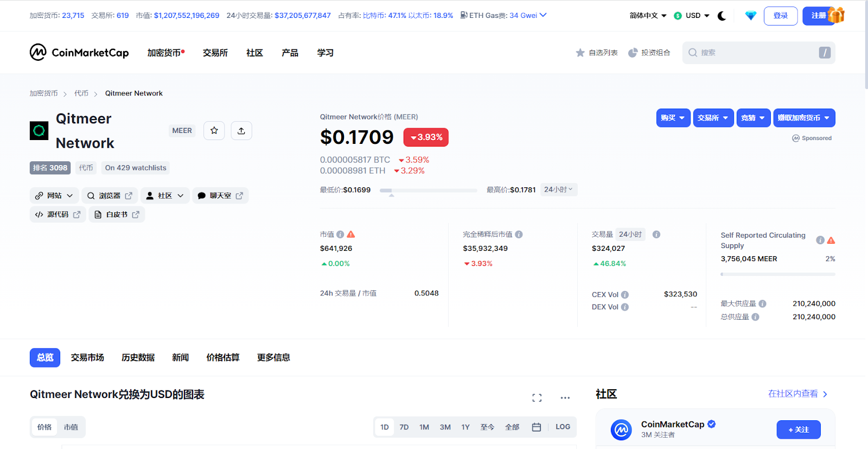Open the 产品 nav menu

(x=290, y=53)
